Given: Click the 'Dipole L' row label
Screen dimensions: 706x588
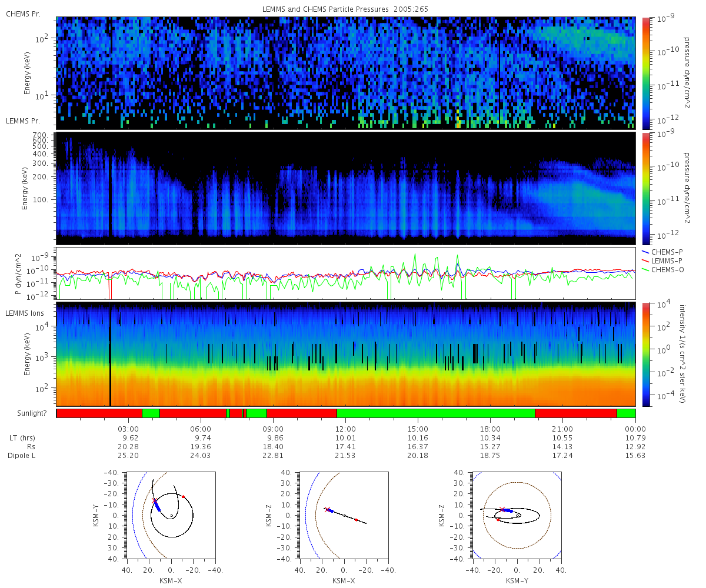Looking at the screenshot, I should pyautogui.click(x=22, y=456).
